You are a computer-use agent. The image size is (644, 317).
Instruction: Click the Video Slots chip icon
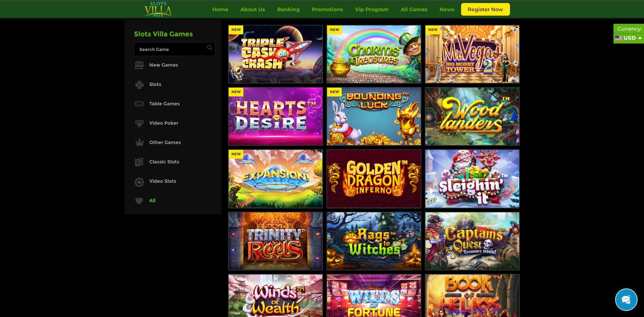139,182
